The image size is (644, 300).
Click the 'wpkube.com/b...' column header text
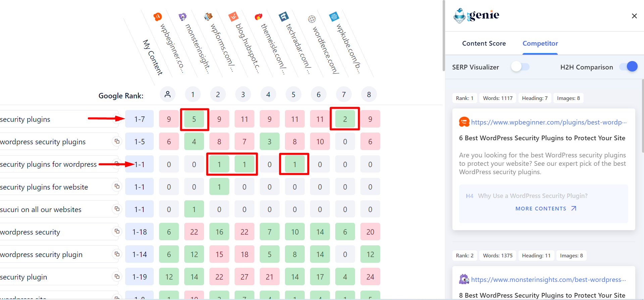tap(348, 48)
